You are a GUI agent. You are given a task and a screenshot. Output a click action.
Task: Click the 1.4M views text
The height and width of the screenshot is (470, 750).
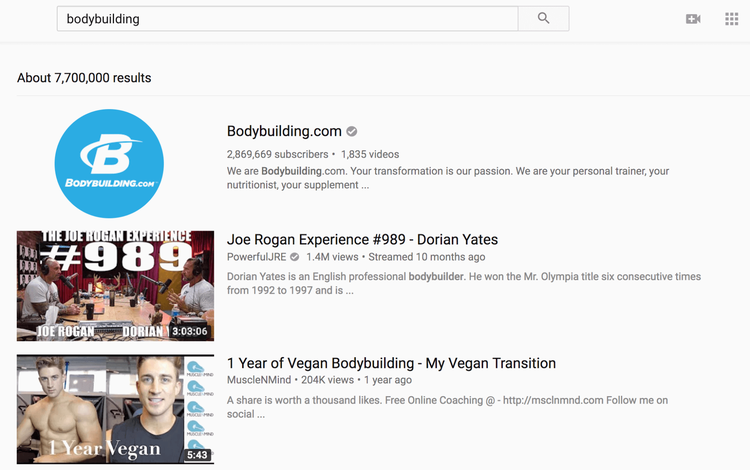click(x=332, y=257)
